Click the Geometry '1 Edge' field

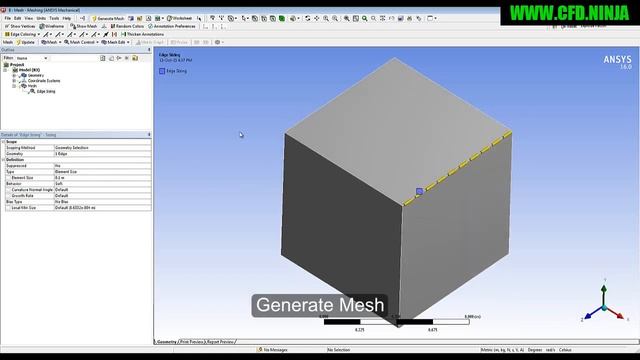(x=102, y=154)
